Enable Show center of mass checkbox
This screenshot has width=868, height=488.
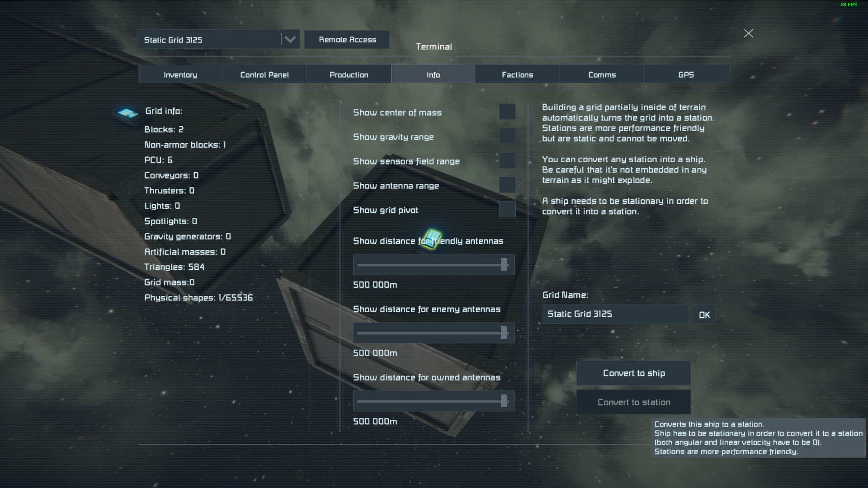(x=507, y=112)
